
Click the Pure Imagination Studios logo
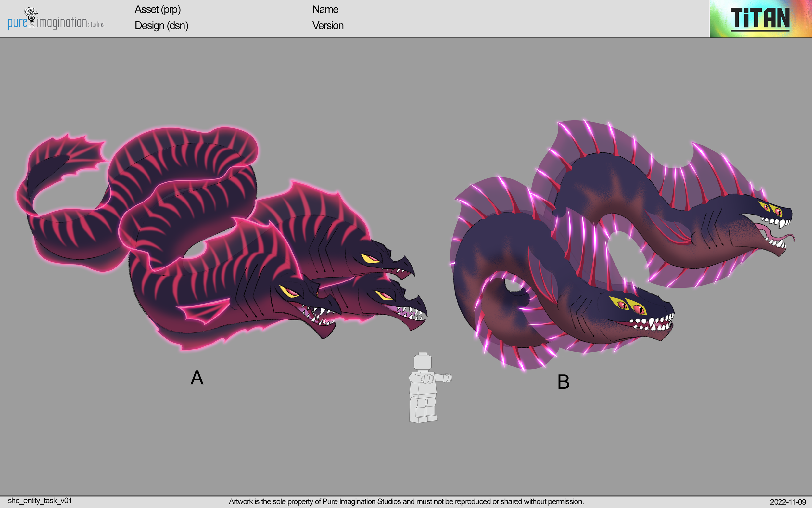coord(56,20)
